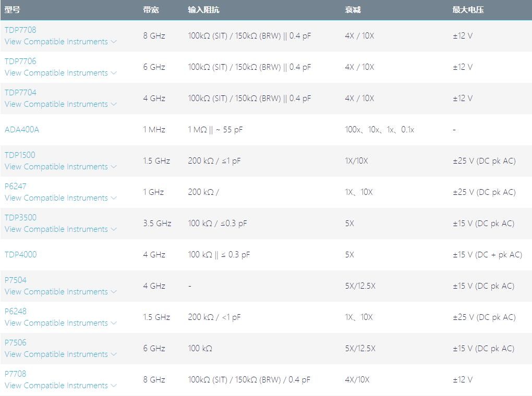Screen dimensions: 532x396
Task: Open the TDP4000 product link
Action: [20, 255]
